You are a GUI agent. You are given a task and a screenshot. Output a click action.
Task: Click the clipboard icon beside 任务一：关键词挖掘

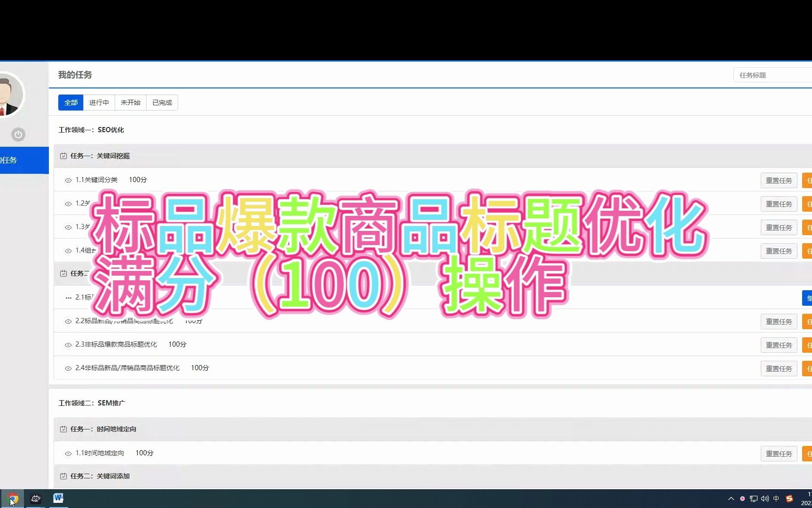63,156
